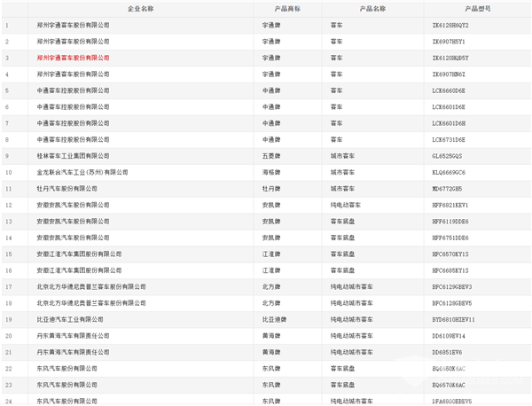Click the 企业名称 column header
This screenshot has width=532, height=406.
140,8
